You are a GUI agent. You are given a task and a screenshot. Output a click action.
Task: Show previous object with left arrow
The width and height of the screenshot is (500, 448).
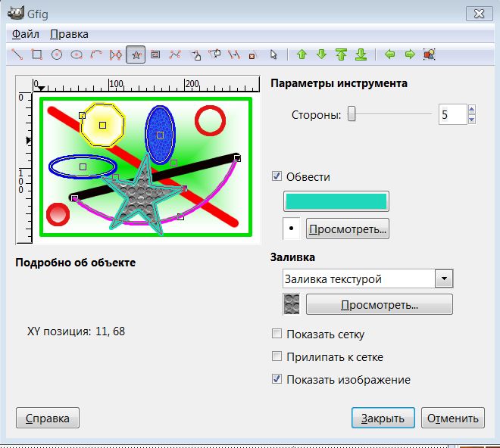pyautogui.click(x=390, y=54)
